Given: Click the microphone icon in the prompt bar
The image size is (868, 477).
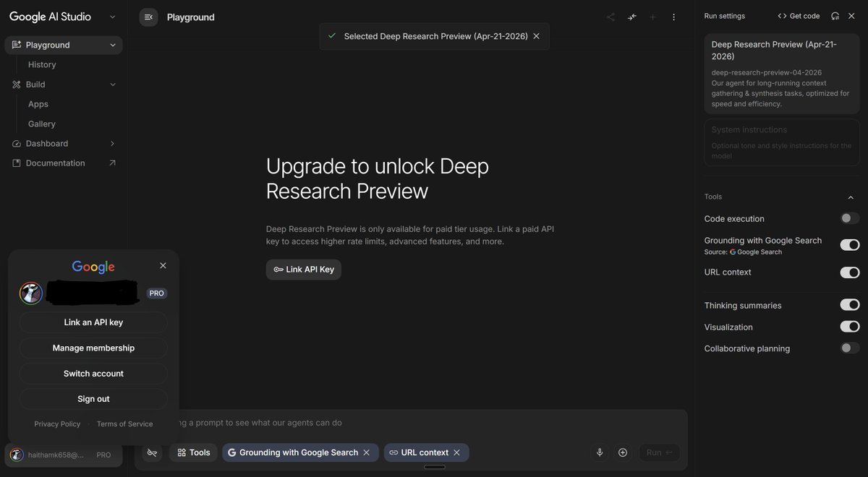Looking at the screenshot, I should pyautogui.click(x=600, y=452).
